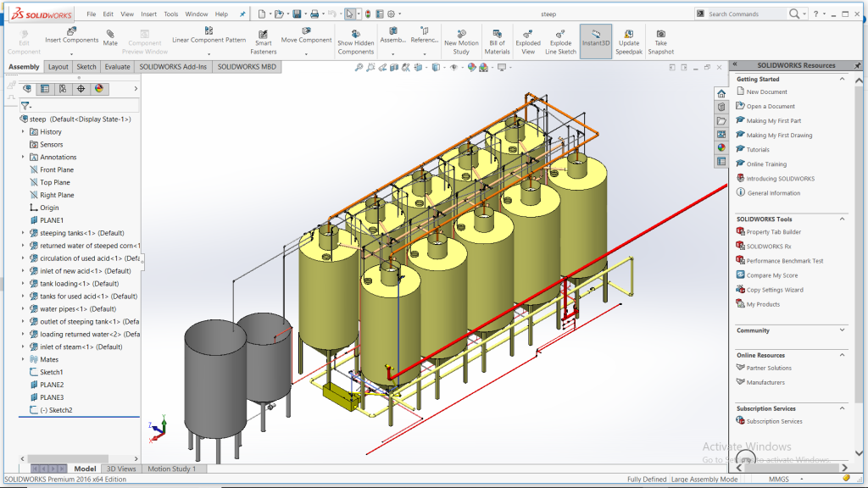Open the DisplayManager color wheel tab
Viewport: 868px width, 488px height.
pyautogui.click(x=99, y=89)
